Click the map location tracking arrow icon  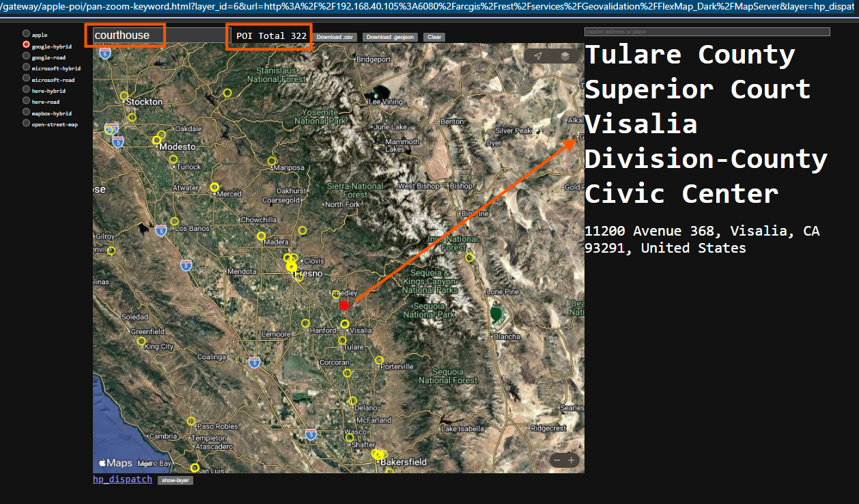[538, 56]
